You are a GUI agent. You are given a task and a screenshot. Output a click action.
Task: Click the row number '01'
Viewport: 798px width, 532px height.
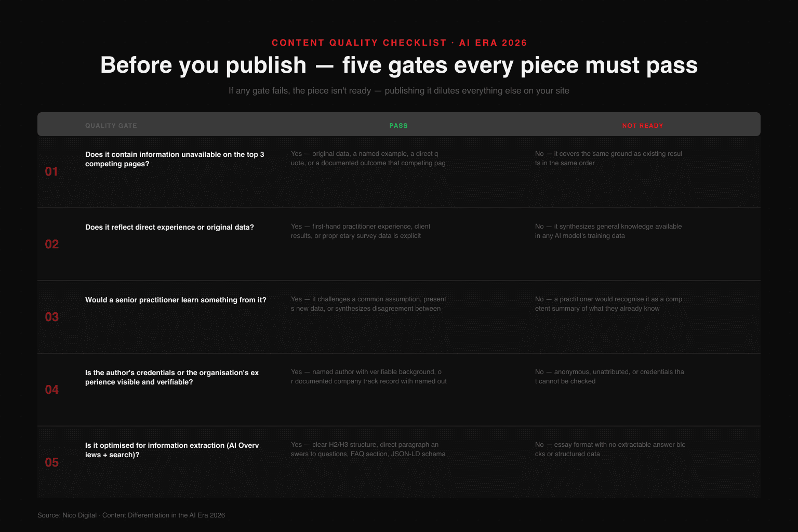coord(51,171)
